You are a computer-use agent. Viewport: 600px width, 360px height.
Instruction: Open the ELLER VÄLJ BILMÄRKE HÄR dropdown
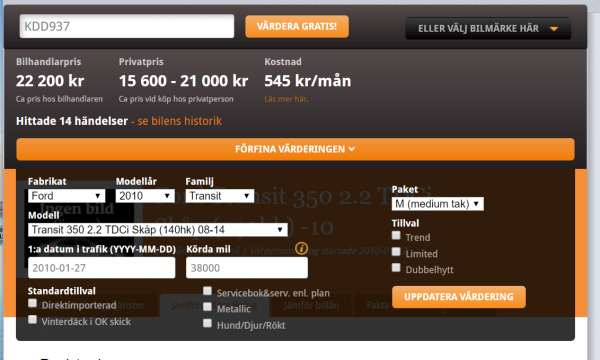(488, 28)
